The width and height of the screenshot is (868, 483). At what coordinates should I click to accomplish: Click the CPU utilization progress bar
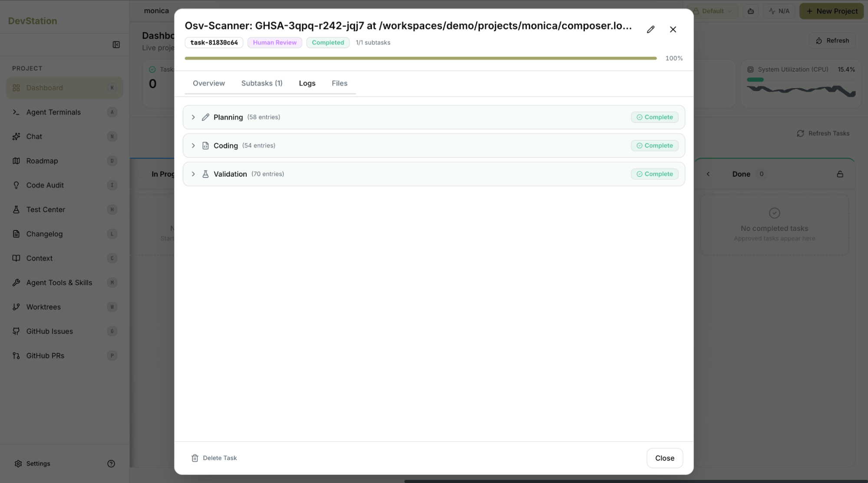click(800, 80)
